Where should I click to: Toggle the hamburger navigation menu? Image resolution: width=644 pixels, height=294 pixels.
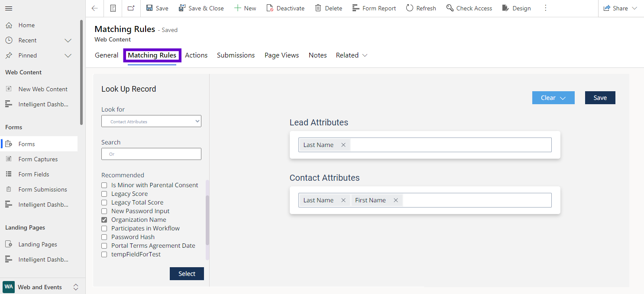(9, 8)
